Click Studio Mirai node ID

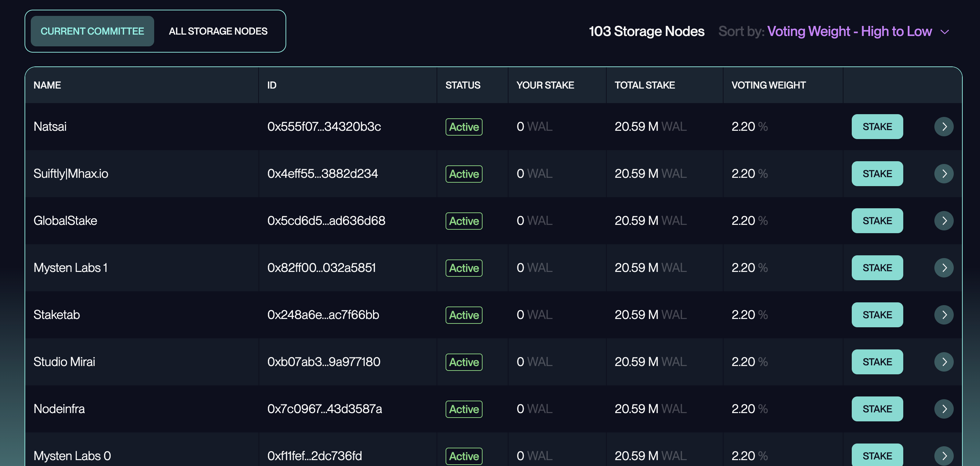coord(323,362)
